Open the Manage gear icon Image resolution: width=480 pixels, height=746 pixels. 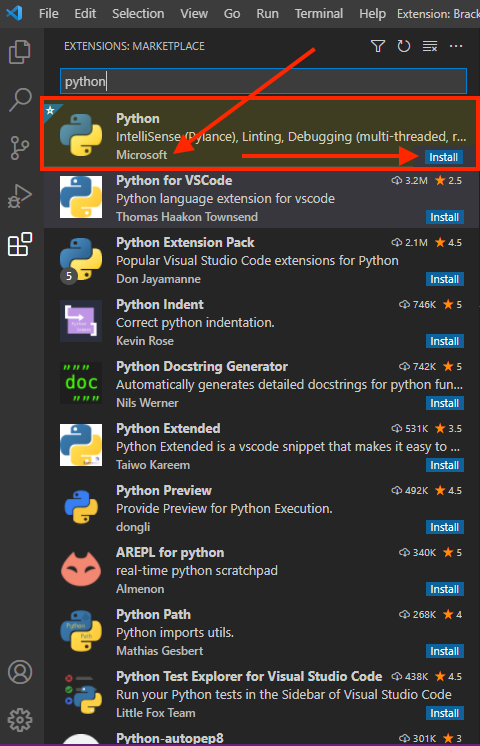[20, 720]
